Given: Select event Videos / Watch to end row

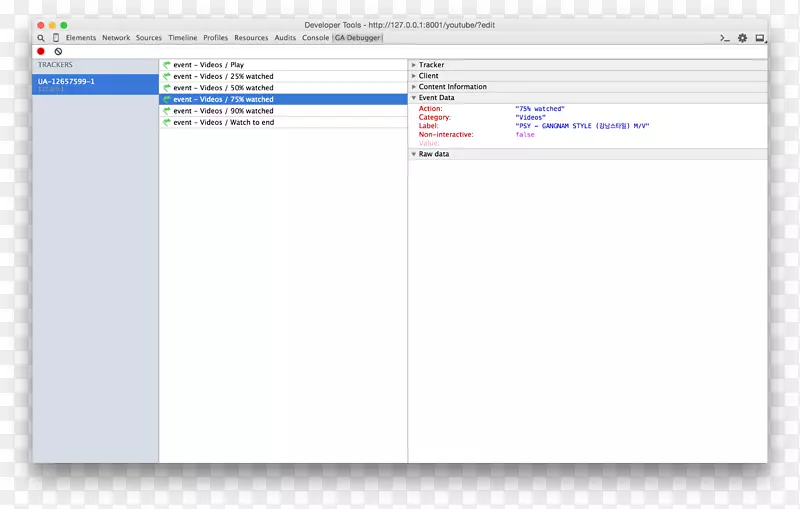Looking at the screenshot, I should (283, 122).
